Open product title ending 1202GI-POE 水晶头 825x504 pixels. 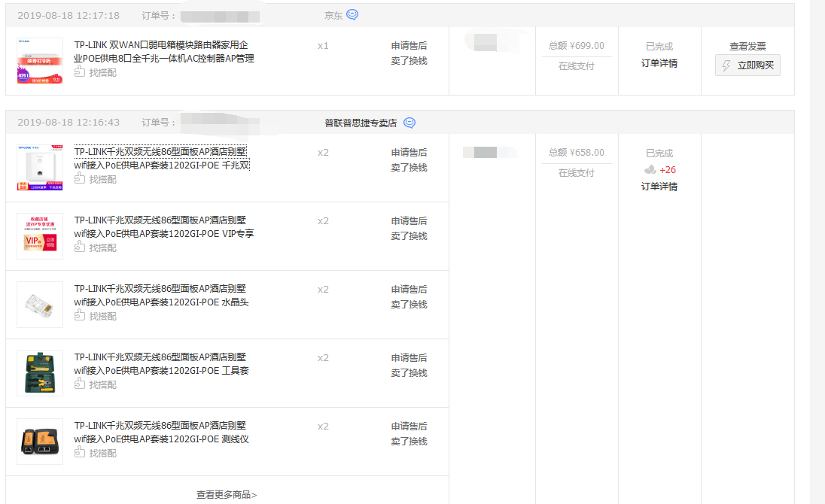pyautogui.click(x=161, y=296)
